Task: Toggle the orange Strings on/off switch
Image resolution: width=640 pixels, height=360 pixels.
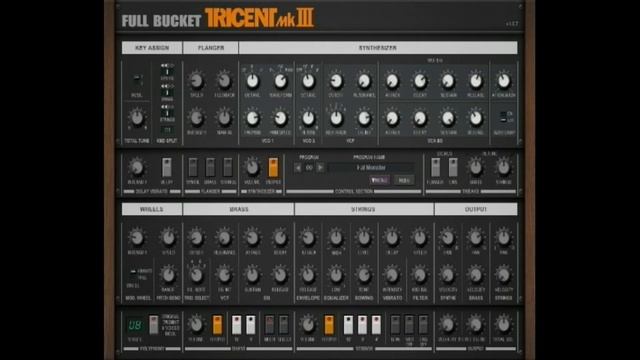Action: coord(329,325)
